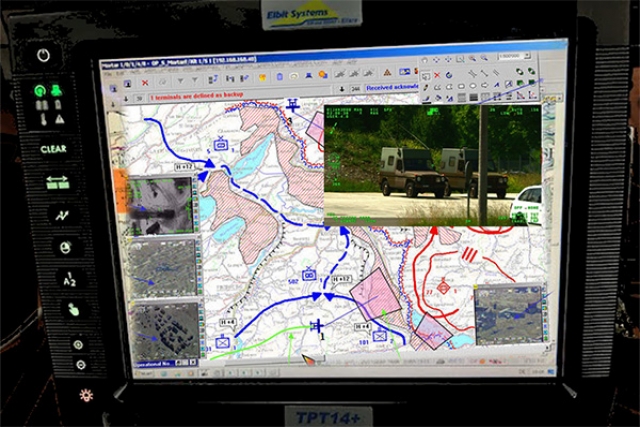Screen dimensions: 640x427
Task: Open the large vehicle video feed window
Action: pyautogui.click(x=433, y=165)
